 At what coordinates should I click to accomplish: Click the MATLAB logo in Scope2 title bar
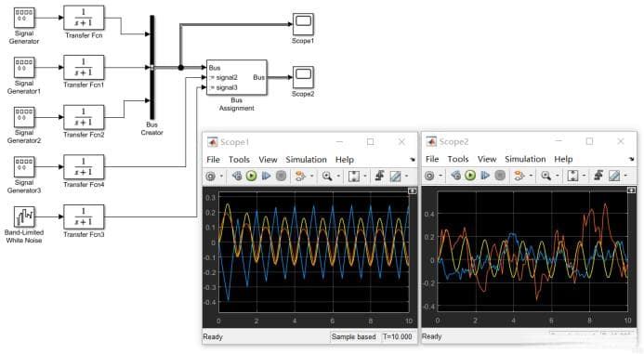pos(431,141)
